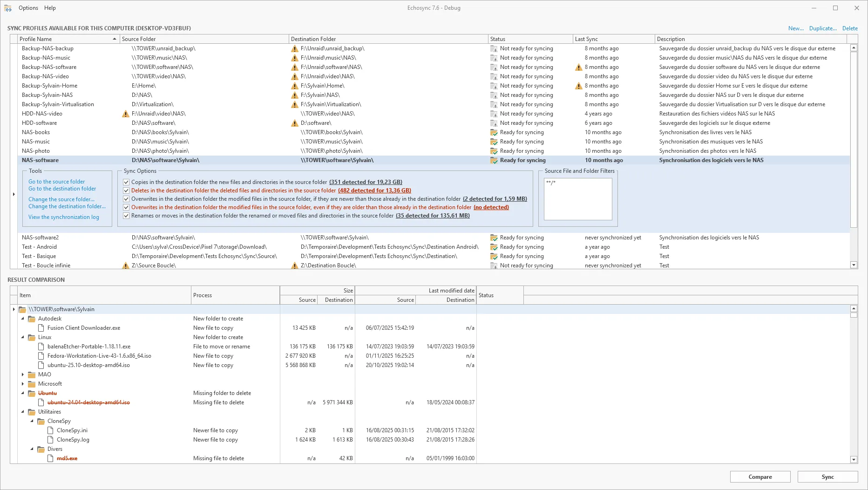Expand the MAO folder
Screen dimensions: 868x490
[x=23, y=374]
